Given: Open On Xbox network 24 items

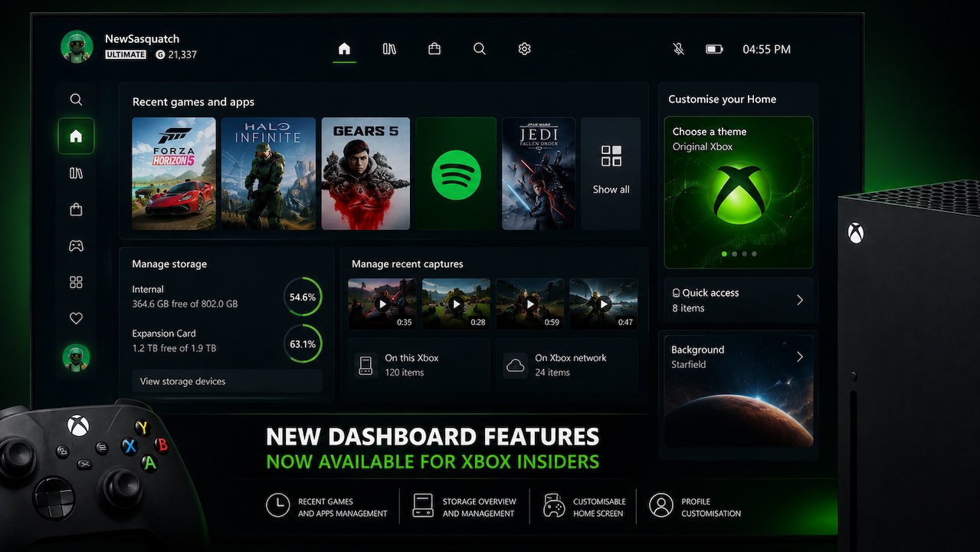Looking at the screenshot, I should [x=566, y=365].
